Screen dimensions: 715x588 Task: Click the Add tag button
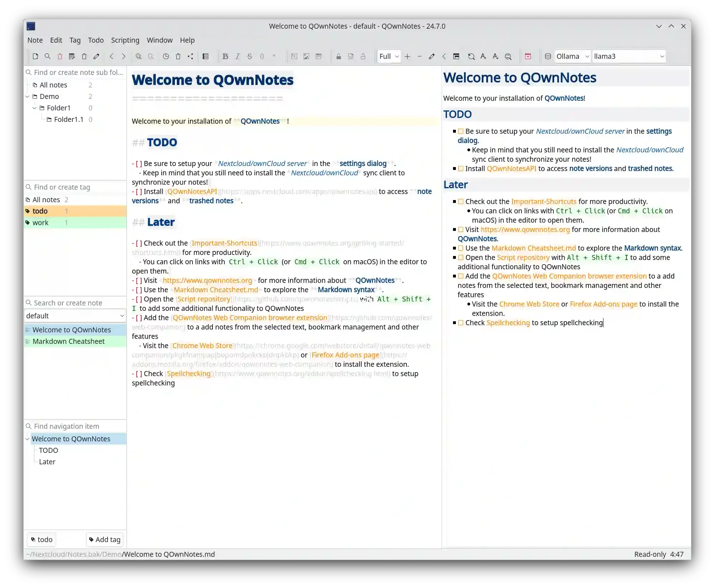coord(104,539)
